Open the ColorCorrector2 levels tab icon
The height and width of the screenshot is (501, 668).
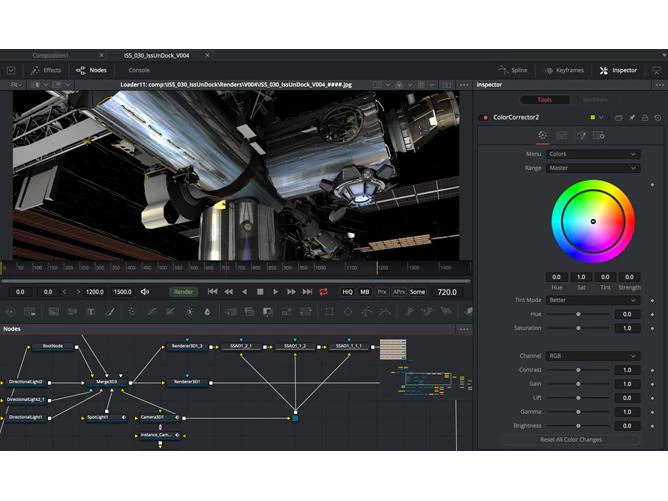point(561,135)
